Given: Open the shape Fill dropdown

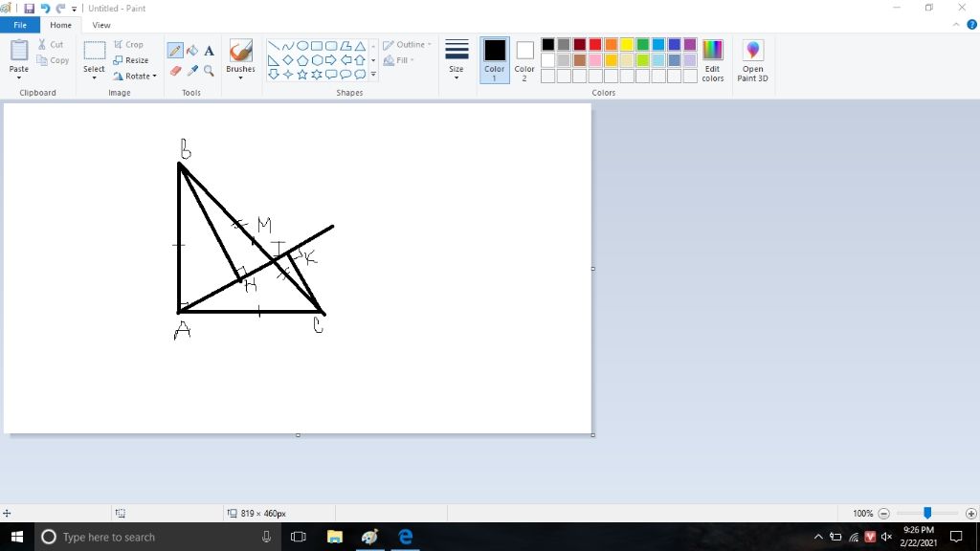Looking at the screenshot, I should (399, 60).
